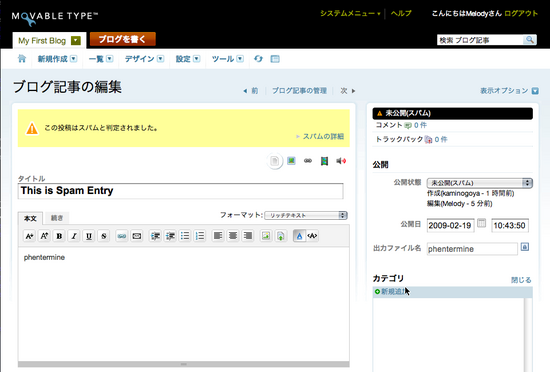Click the search magnifier button
The height and width of the screenshot is (372, 550).
coord(530,40)
